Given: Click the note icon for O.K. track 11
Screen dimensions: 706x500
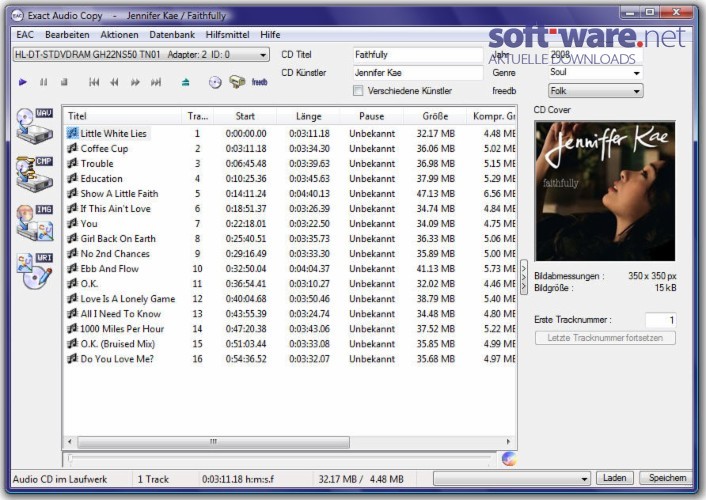Looking at the screenshot, I should [72, 283].
